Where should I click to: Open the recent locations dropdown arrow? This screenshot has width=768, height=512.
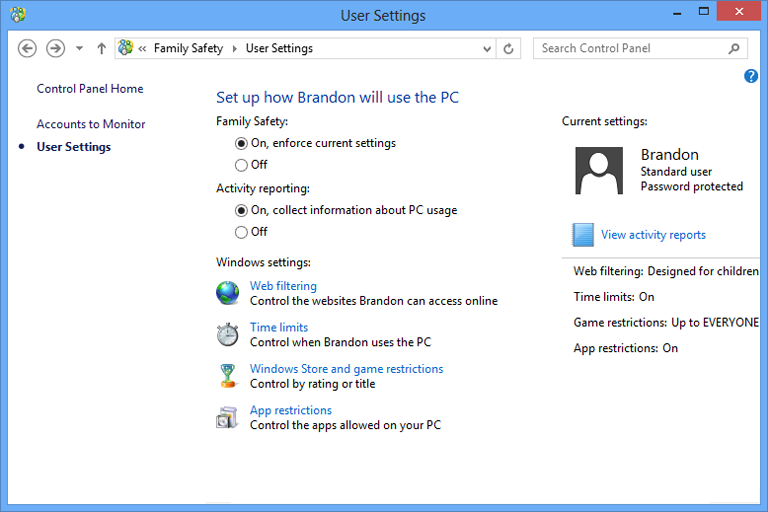(79, 48)
